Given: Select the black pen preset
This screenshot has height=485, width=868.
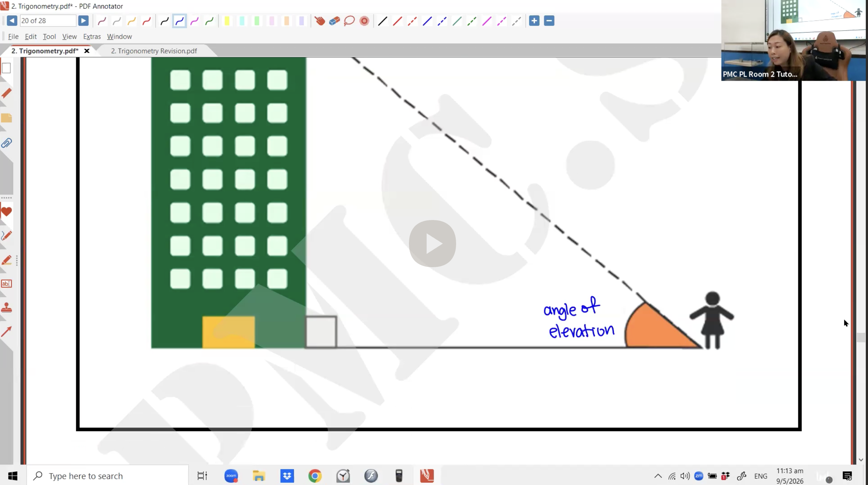Looking at the screenshot, I should [165, 21].
